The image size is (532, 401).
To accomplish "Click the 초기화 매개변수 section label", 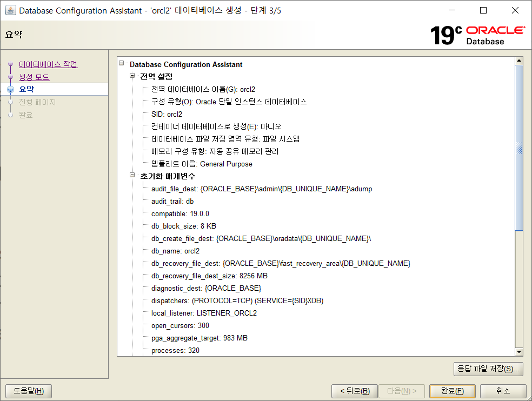I will coord(168,176).
